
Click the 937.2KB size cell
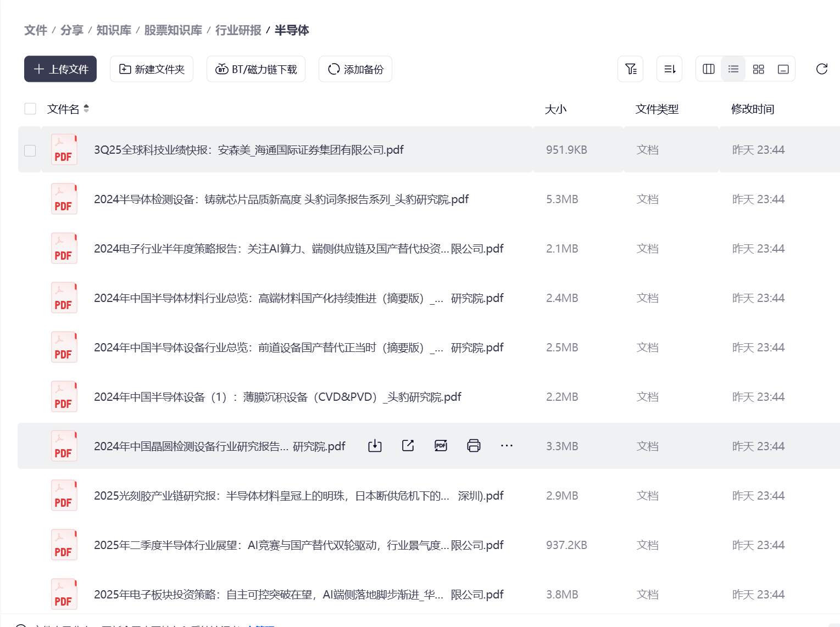point(566,545)
